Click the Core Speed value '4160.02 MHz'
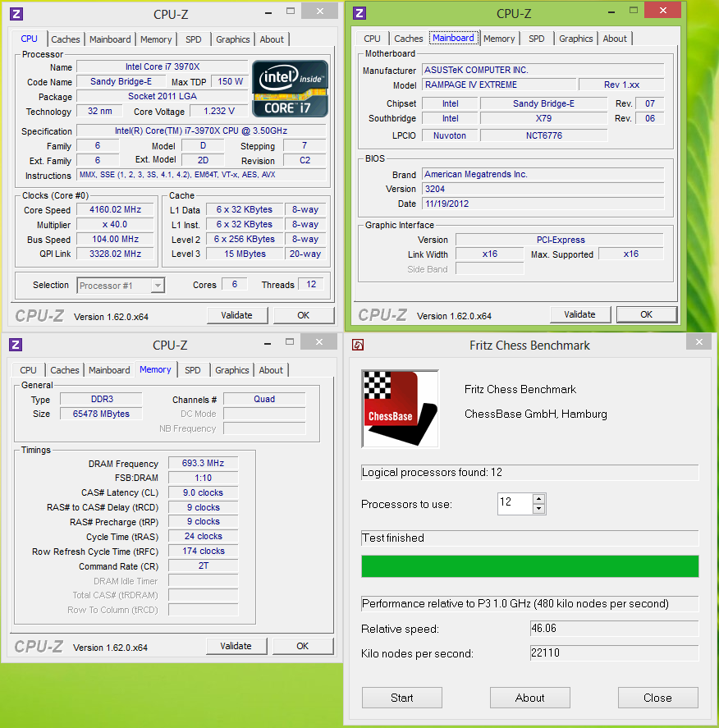The image size is (719, 728). coord(115,209)
